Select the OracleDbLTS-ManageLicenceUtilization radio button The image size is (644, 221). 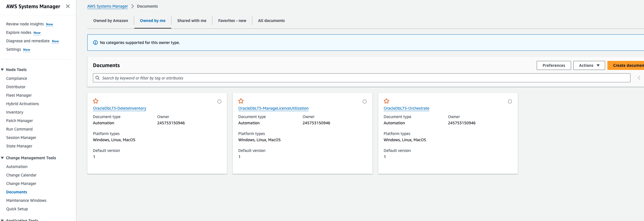(x=365, y=101)
